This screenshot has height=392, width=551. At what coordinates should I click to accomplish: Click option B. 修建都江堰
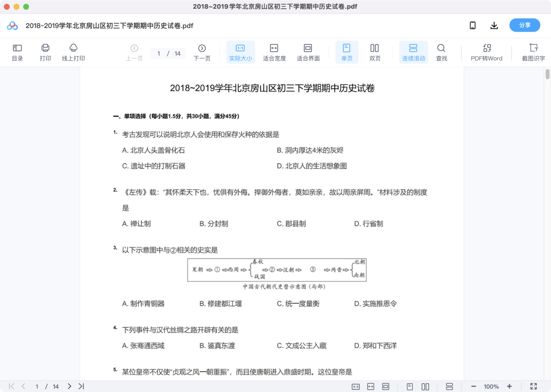[221, 303]
